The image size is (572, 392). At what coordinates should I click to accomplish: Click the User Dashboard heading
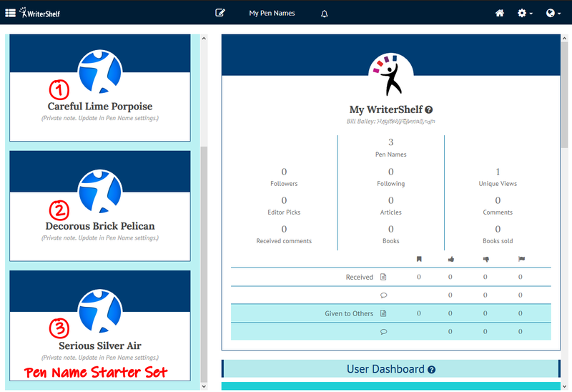(385, 369)
